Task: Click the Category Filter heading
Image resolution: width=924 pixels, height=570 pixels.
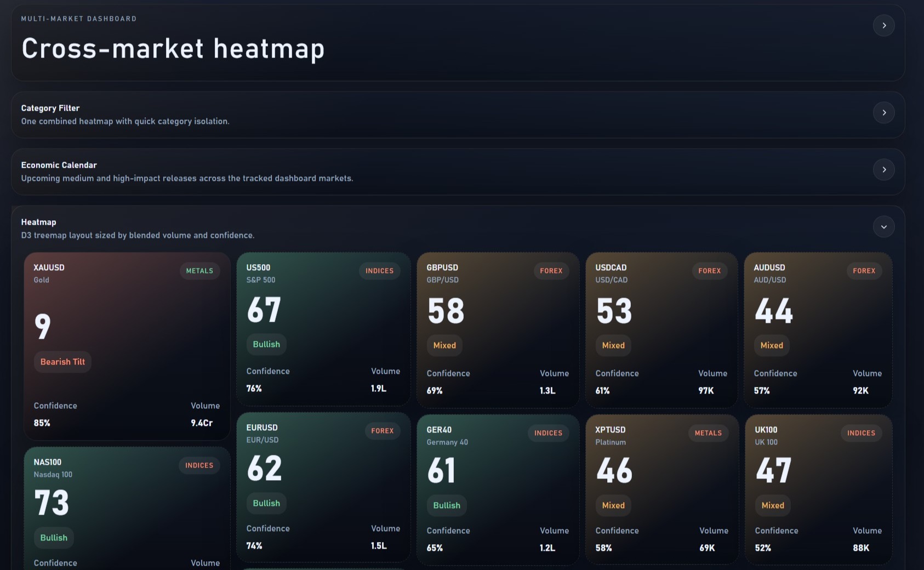Action: 50,108
